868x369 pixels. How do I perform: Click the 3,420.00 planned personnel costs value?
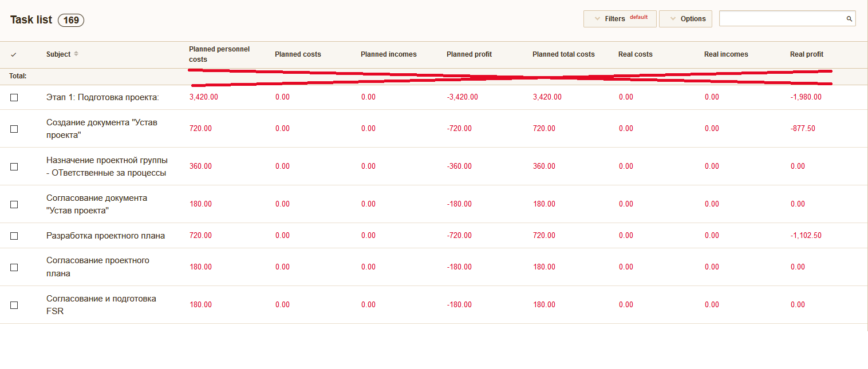click(204, 97)
